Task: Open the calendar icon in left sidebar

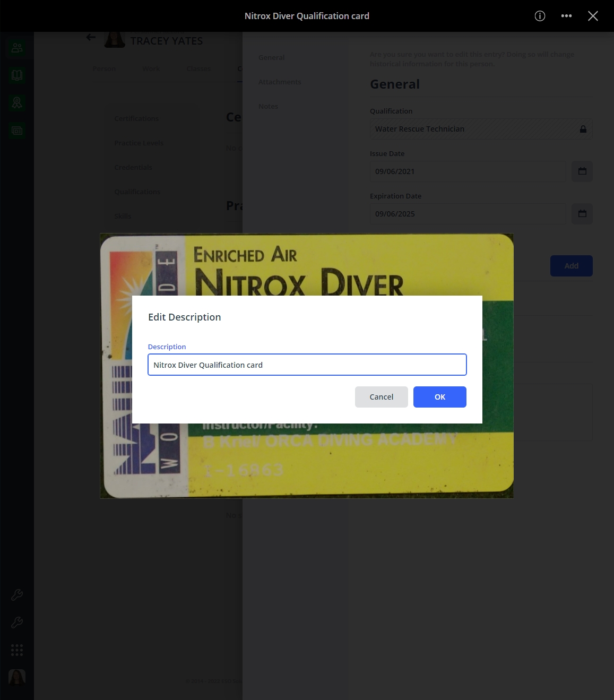Action: pos(17,131)
